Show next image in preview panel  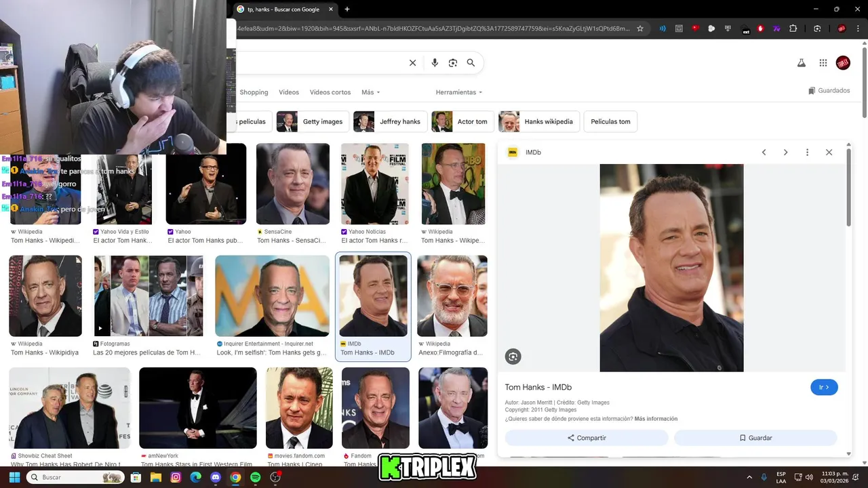[785, 152]
